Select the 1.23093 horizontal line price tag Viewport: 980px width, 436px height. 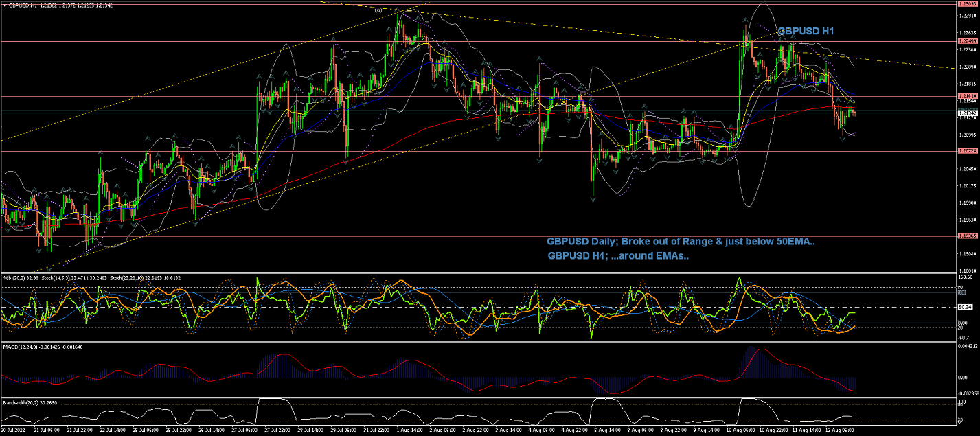pos(967,3)
